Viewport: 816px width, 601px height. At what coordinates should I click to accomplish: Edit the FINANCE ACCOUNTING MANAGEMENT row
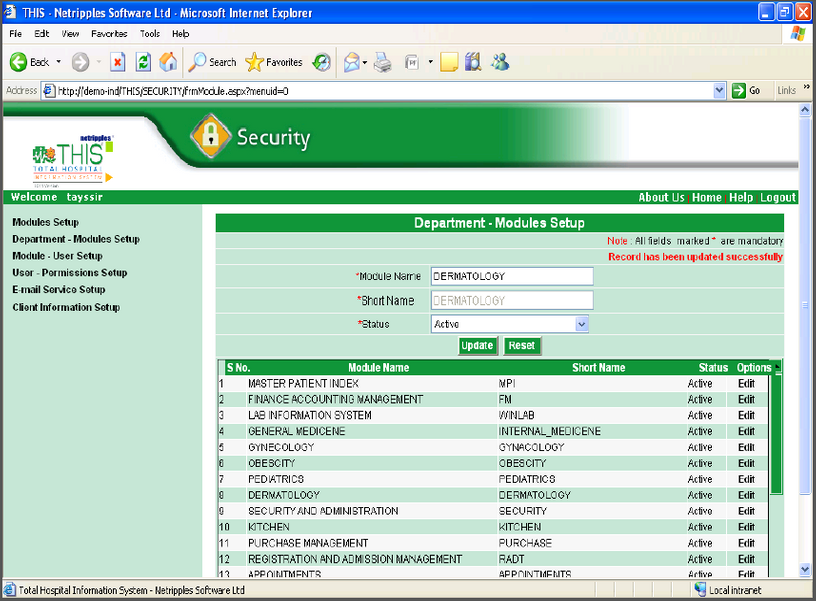[x=746, y=400]
